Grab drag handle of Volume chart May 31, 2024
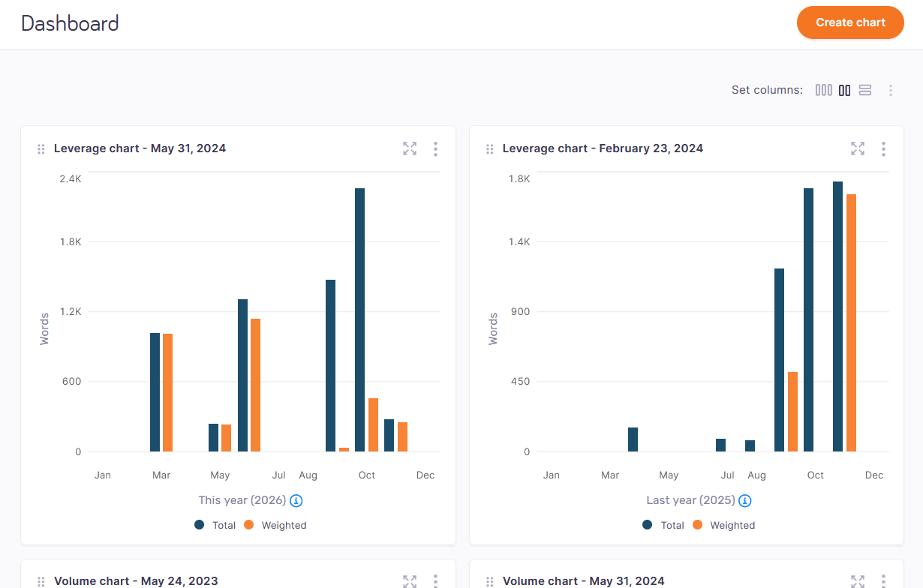923x588 pixels. (490, 582)
